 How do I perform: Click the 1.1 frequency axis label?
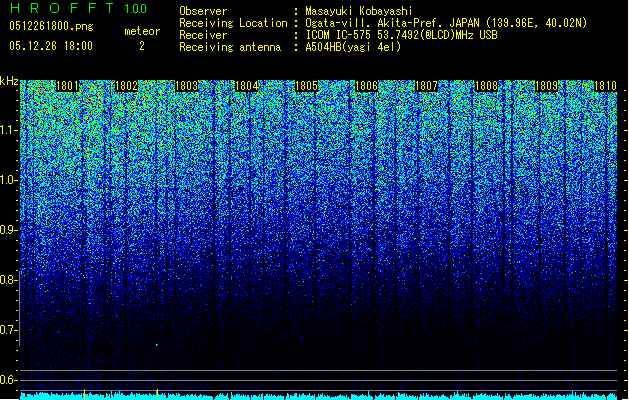[x=8, y=130]
